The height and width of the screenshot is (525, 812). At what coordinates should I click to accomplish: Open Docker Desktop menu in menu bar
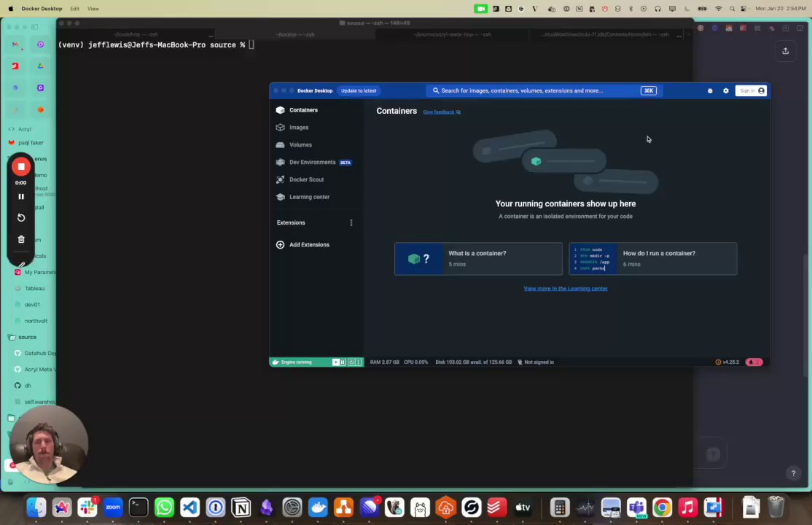(42, 8)
